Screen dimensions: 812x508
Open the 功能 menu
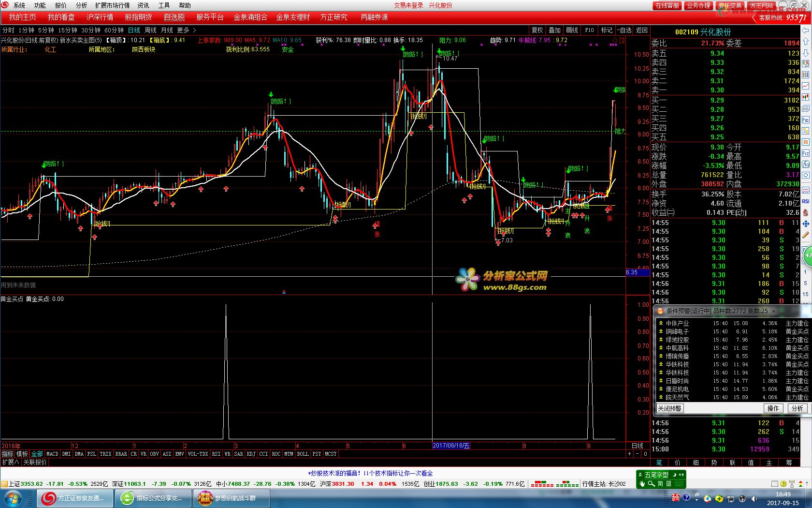tap(40, 5)
